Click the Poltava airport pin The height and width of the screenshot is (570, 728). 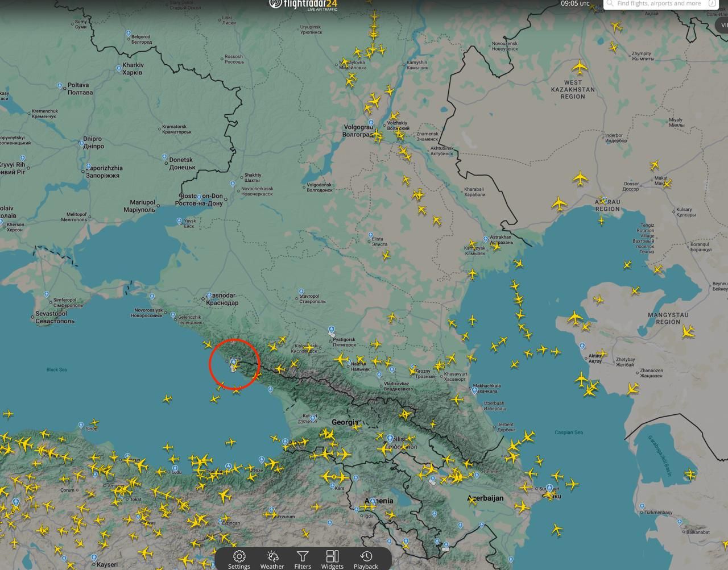[60, 86]
